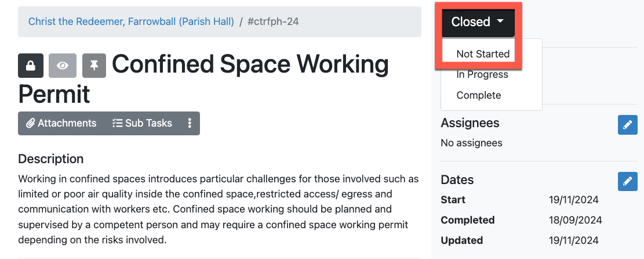Edit dates using the pencil icon
This screenshot has height=259, width=644.
pos(627,181)
